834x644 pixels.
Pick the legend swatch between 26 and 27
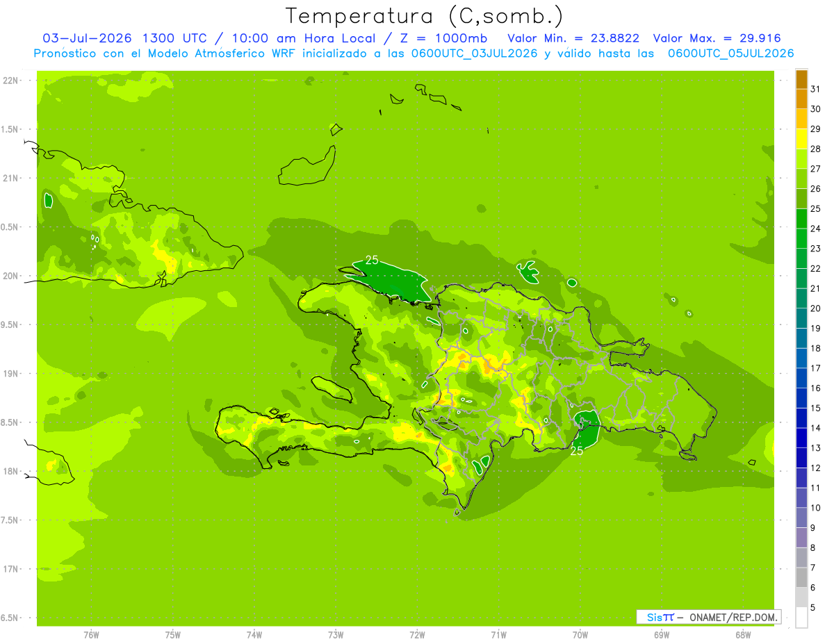click(x=801, y=179)
